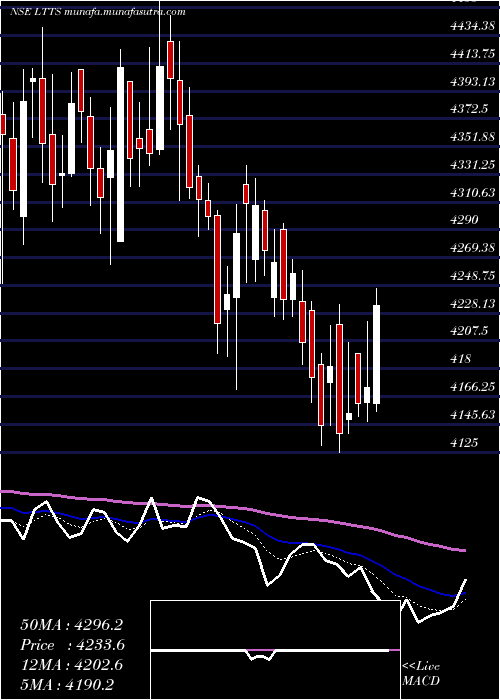Click the 'Price : 4233.6' legend value

[x=72, y=645]
